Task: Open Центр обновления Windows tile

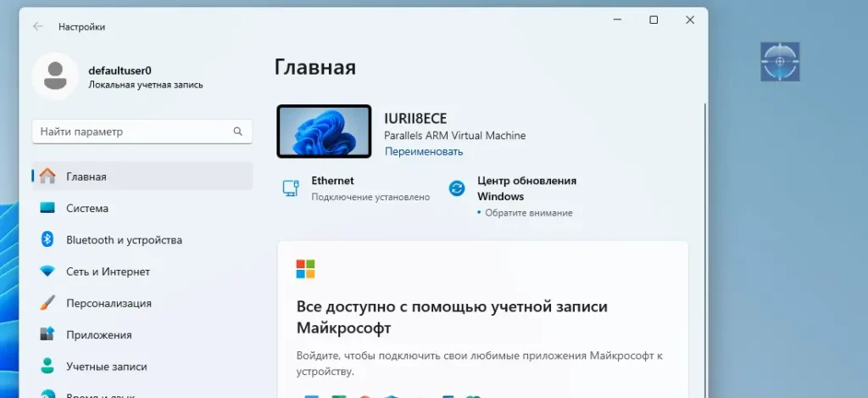Action: (x=514, y=196)
